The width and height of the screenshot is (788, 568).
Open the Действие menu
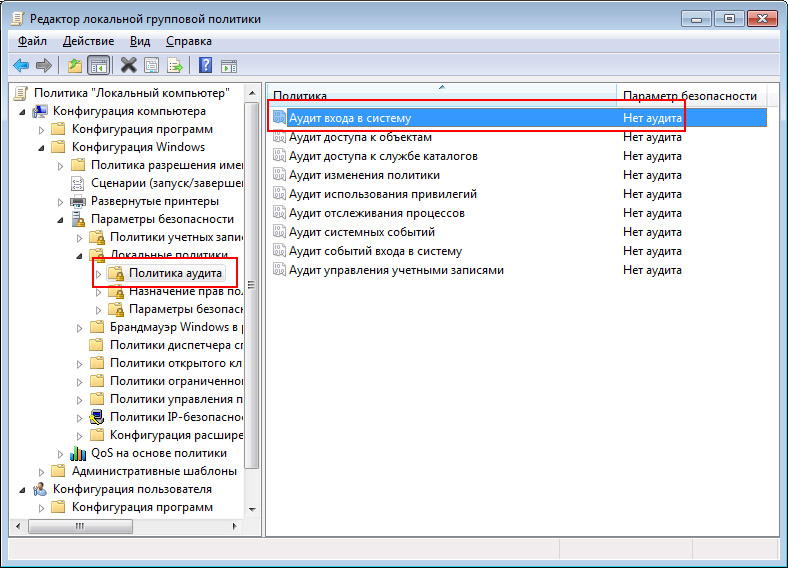(88, 41)
